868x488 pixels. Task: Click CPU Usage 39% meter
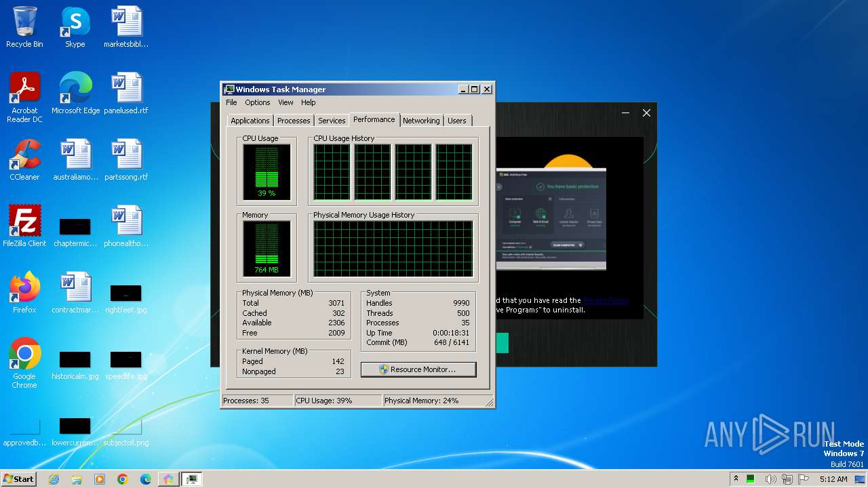[267, 172]
